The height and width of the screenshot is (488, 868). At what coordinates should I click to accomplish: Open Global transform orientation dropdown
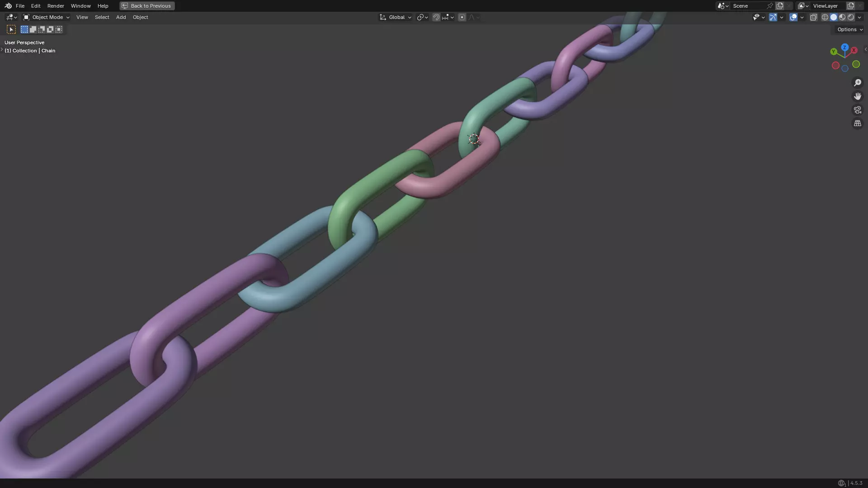click(396, 17)
